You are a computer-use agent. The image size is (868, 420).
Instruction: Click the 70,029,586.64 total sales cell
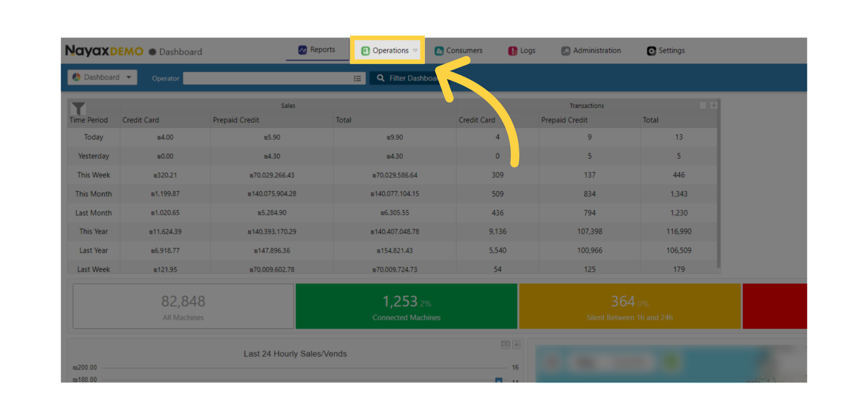click(395, 175)
